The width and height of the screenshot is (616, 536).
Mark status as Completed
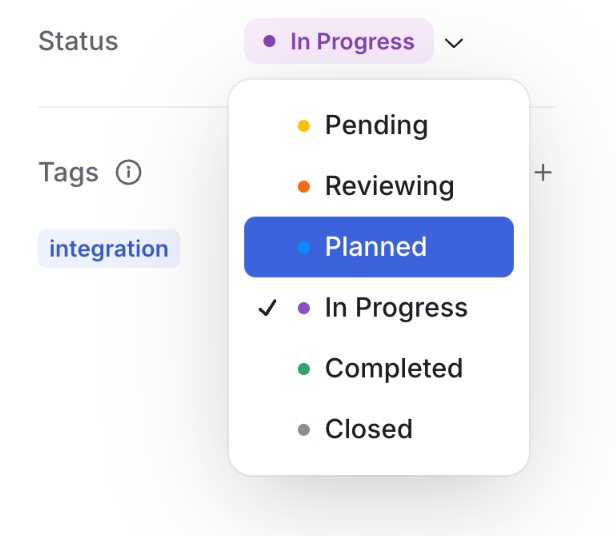[x=393, y=368]
